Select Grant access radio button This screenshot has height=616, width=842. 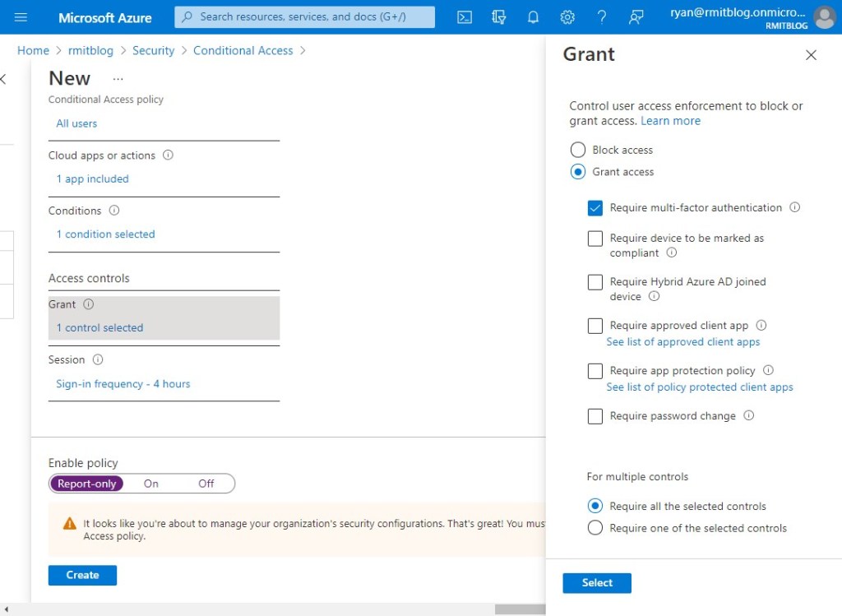pyautogui.click(x=578, y=172)
